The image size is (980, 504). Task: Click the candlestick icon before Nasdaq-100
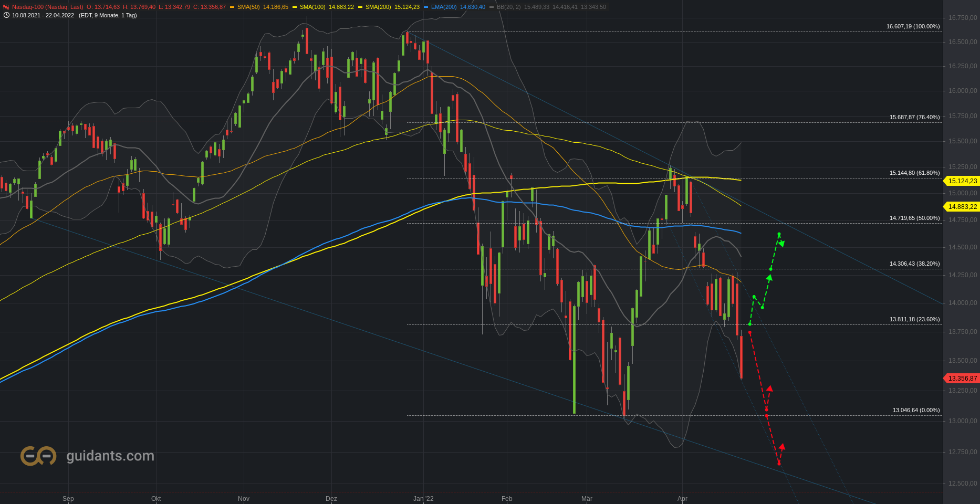click(6, 7)
